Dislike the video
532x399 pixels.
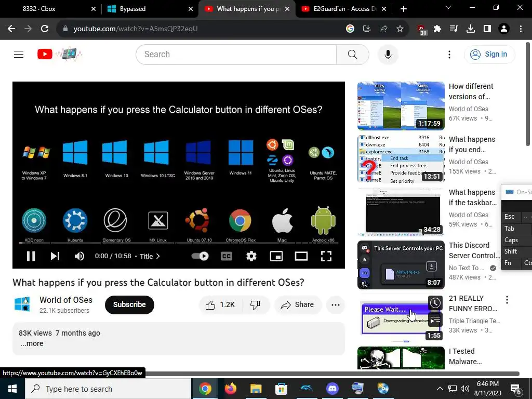(x=256, y=304)
